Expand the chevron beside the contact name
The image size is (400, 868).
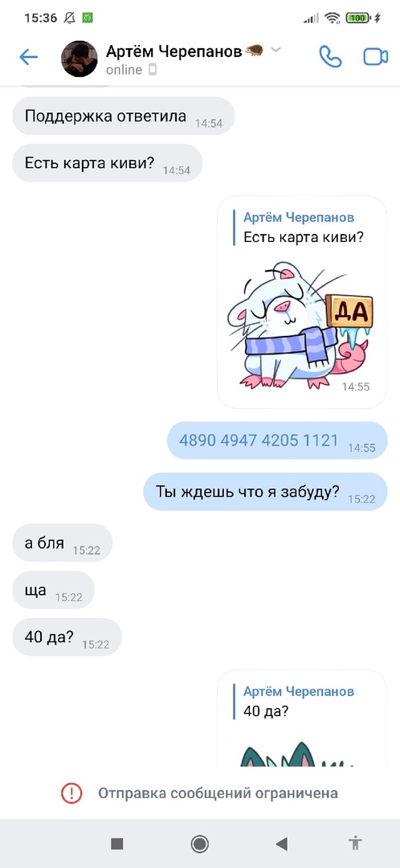[276, 51]
